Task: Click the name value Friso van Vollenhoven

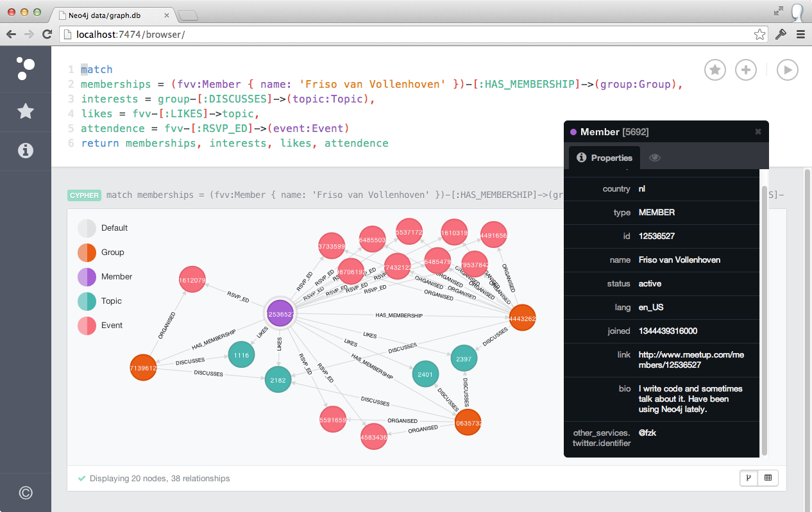Action: click(x=679, y=260)
